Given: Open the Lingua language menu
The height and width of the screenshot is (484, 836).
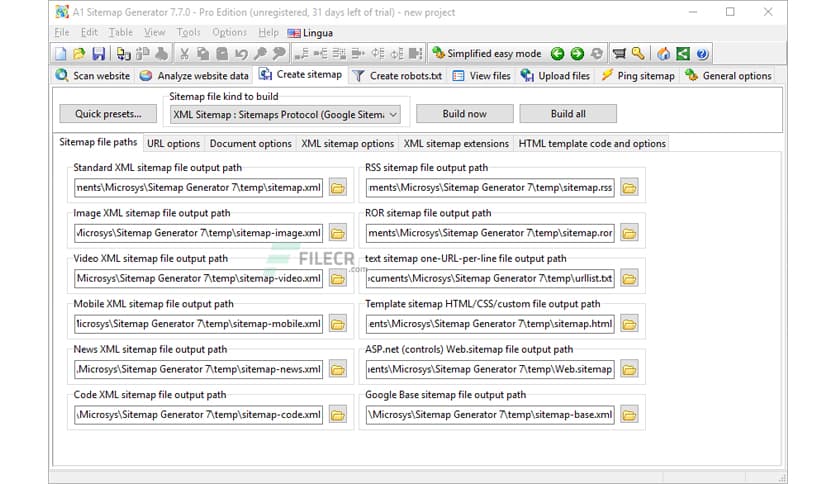Looking at the screenshot, I should pyautogui.click(x=310, y=33).
